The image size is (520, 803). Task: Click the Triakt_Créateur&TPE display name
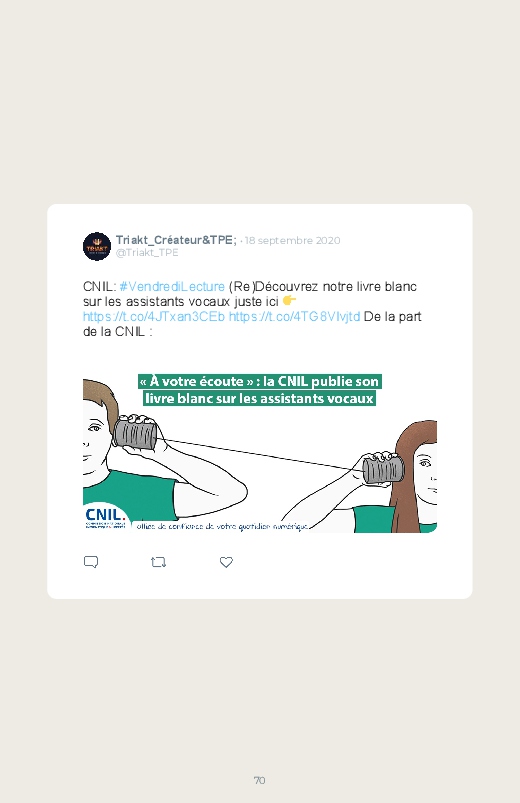[176, 240]
